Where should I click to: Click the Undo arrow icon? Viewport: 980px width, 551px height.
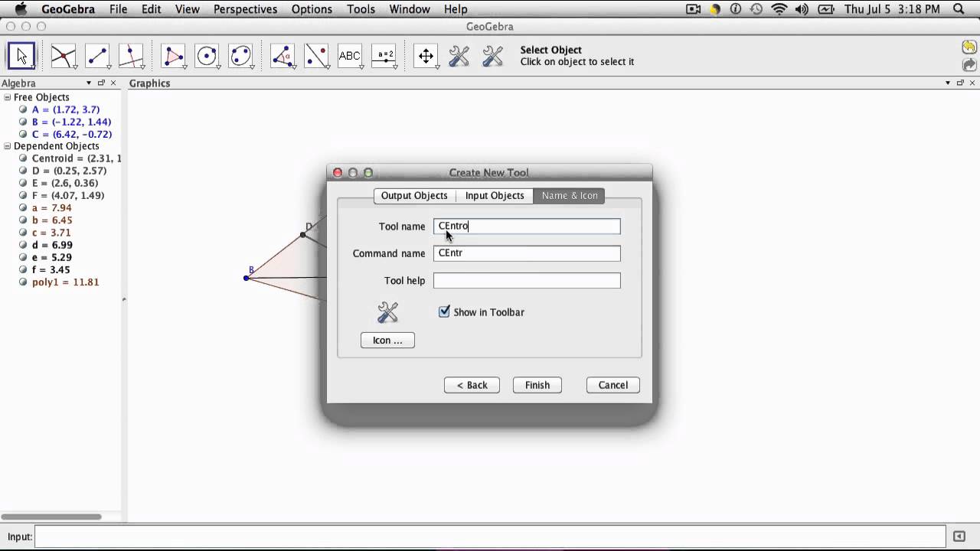[969, 47]
